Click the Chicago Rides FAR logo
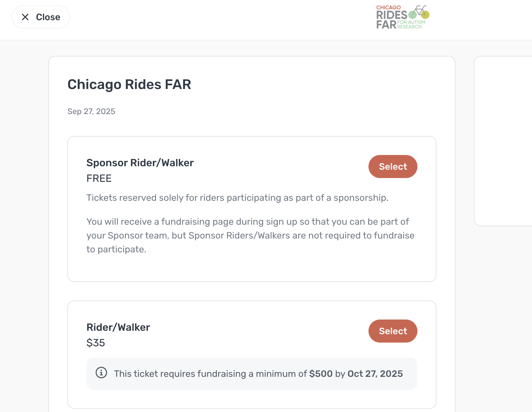 point(402,17)
